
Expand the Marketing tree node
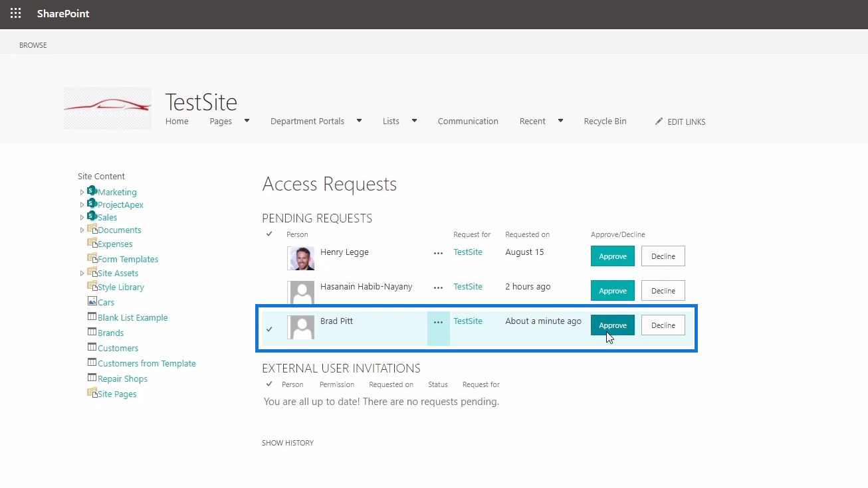(x=82, y=193)
